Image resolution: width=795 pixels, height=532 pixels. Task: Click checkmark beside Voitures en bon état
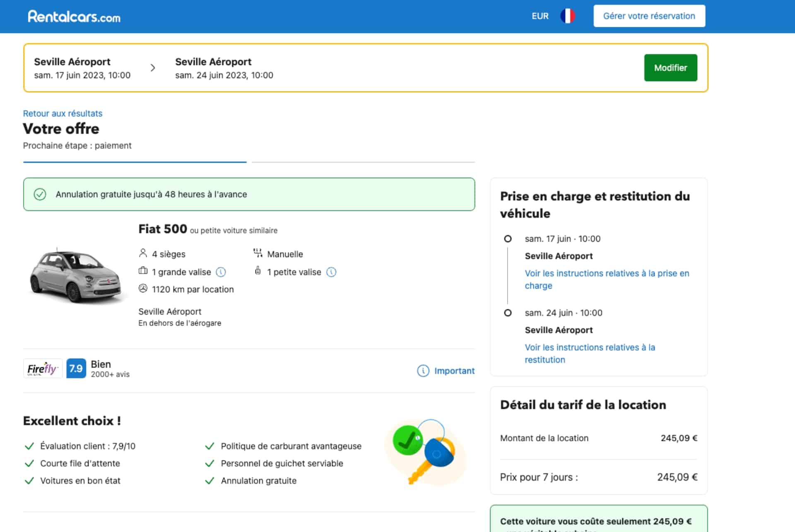(29, 481)
